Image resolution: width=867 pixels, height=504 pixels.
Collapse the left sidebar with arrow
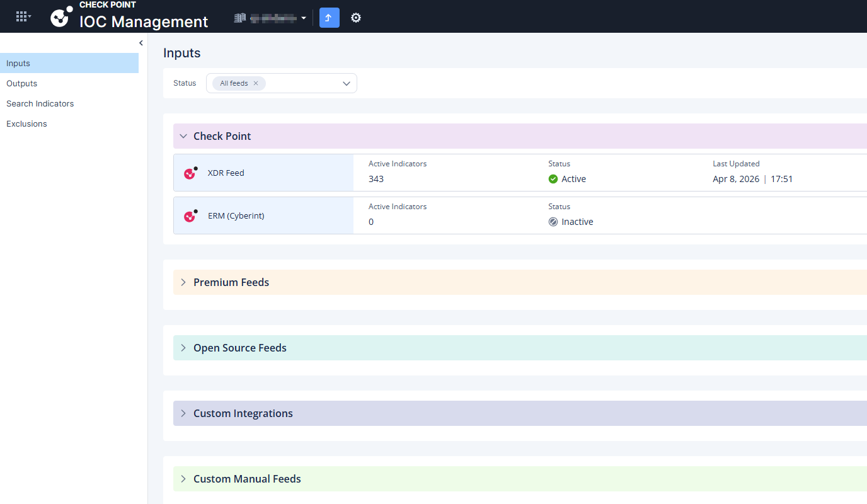(x=141, y=43)
